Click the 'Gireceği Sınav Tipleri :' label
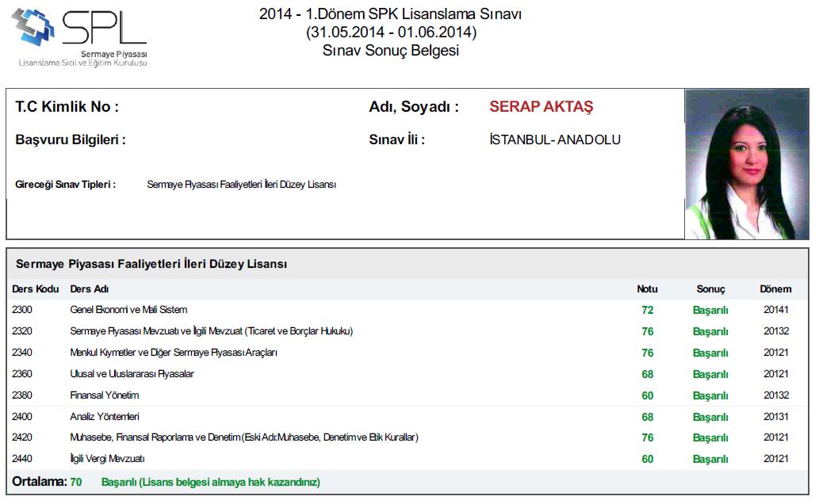 point(65,185)
